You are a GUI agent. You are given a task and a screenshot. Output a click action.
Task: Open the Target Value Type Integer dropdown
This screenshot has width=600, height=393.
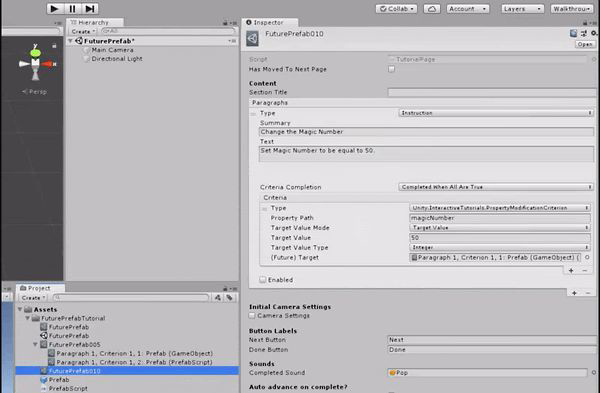[x=499, y=248]
